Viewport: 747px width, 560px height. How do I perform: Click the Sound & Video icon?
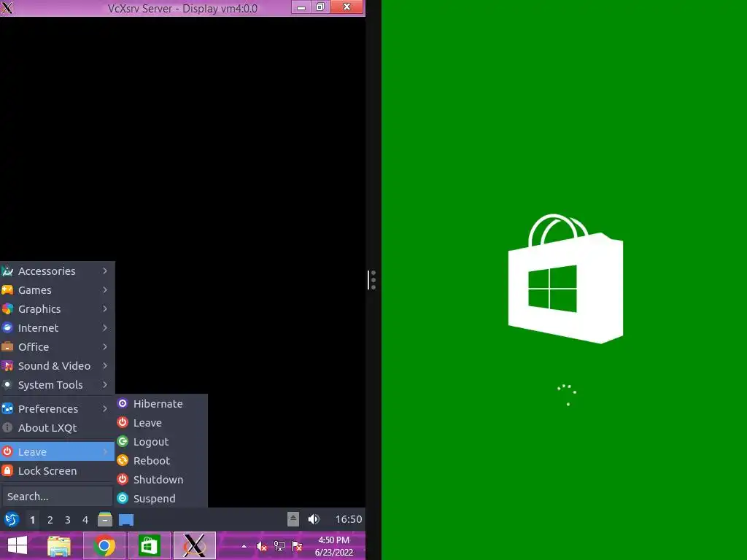[x=7, y=366]
